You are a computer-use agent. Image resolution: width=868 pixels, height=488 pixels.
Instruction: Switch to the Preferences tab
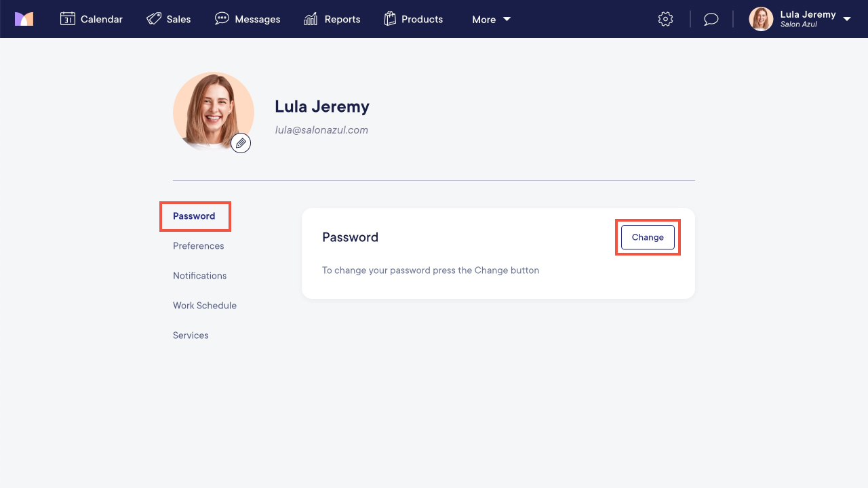tap(198, 245)
